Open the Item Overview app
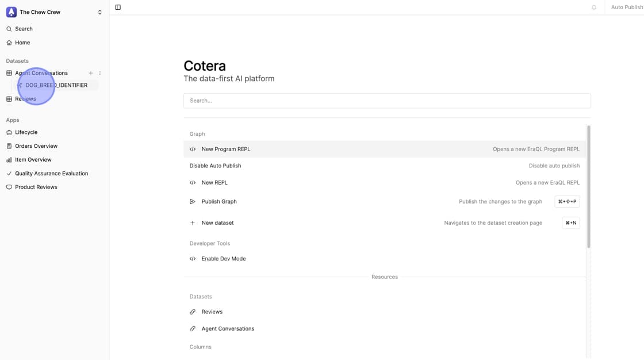 tap(33, 160)
